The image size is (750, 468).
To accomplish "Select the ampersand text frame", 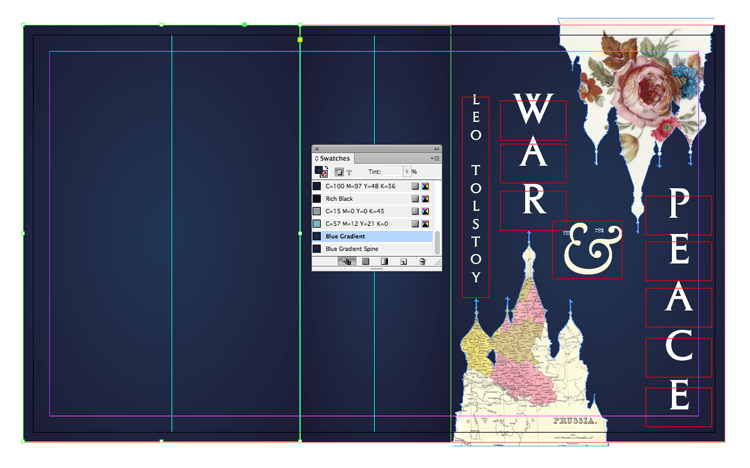I will tap(587, 250).
